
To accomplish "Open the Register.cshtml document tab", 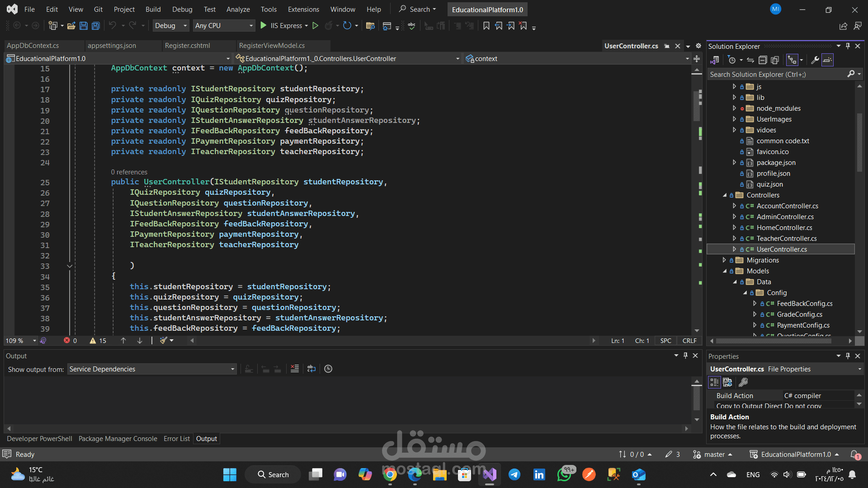I will click(x=188, y=46).
